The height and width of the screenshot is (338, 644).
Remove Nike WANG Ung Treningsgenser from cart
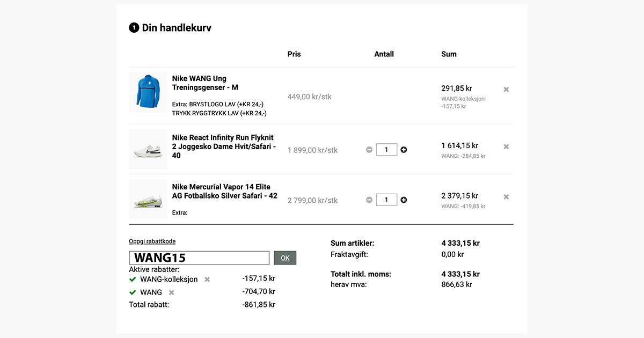pos(506,90)
